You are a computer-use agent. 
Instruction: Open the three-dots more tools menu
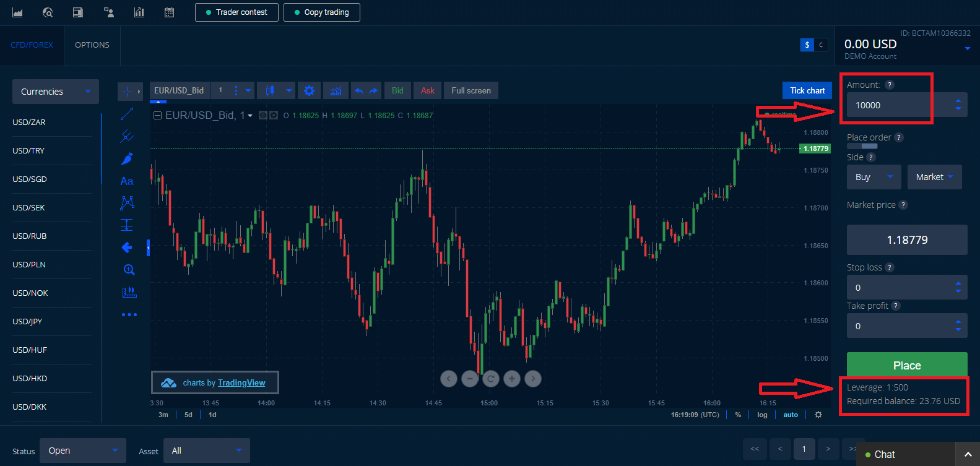129,314
